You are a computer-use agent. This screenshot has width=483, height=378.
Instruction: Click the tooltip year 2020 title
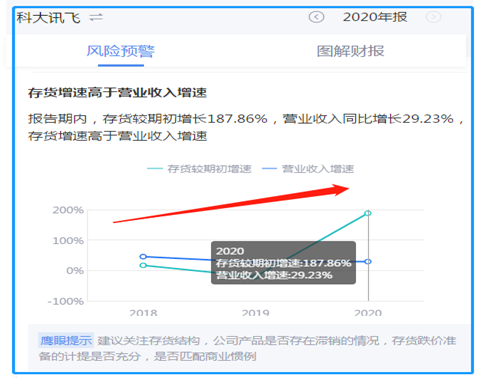[230, 251]
